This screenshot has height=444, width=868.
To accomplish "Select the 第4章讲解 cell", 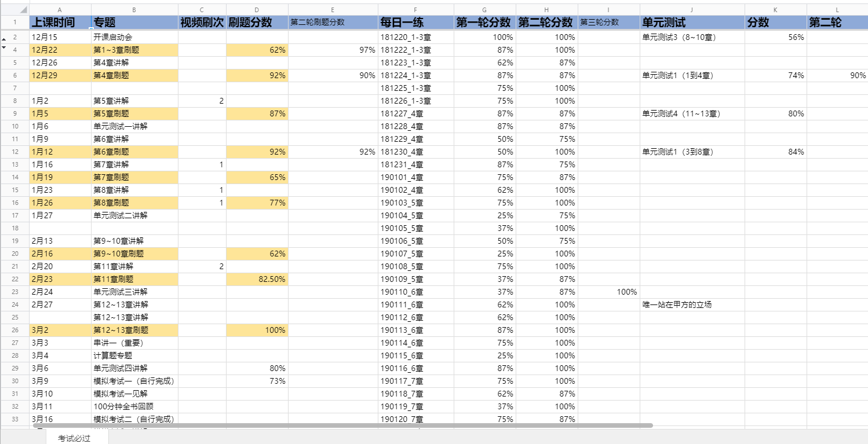I will pyautogui.click(x=134, y=63).
